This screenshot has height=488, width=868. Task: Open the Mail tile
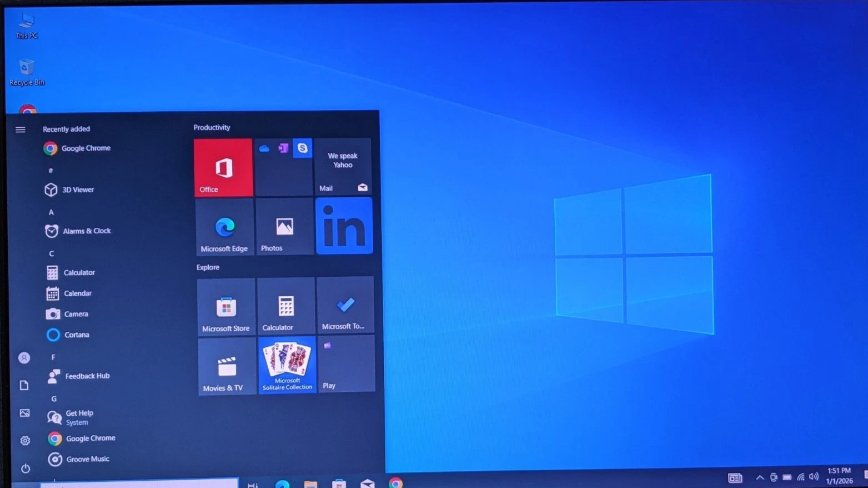point(343,167)
